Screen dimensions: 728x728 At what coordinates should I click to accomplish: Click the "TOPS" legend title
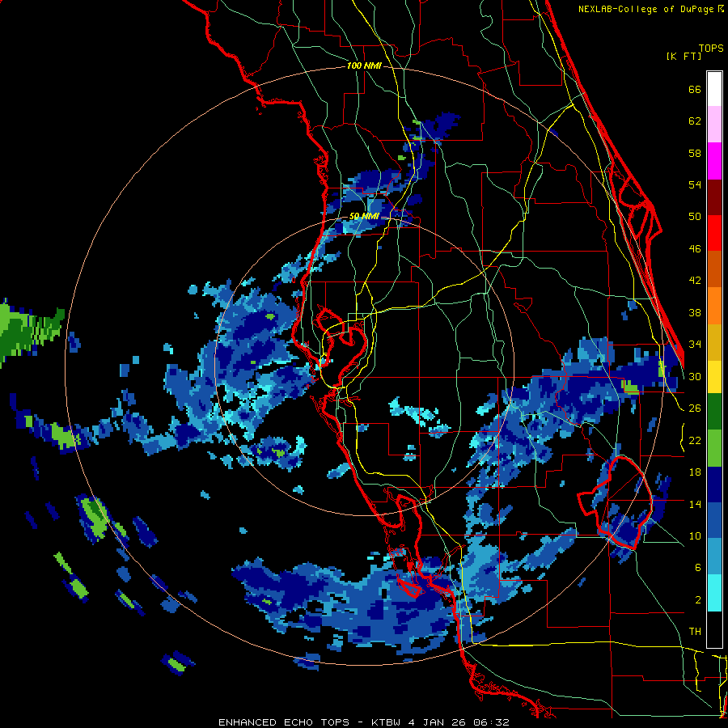click(711, 48)
